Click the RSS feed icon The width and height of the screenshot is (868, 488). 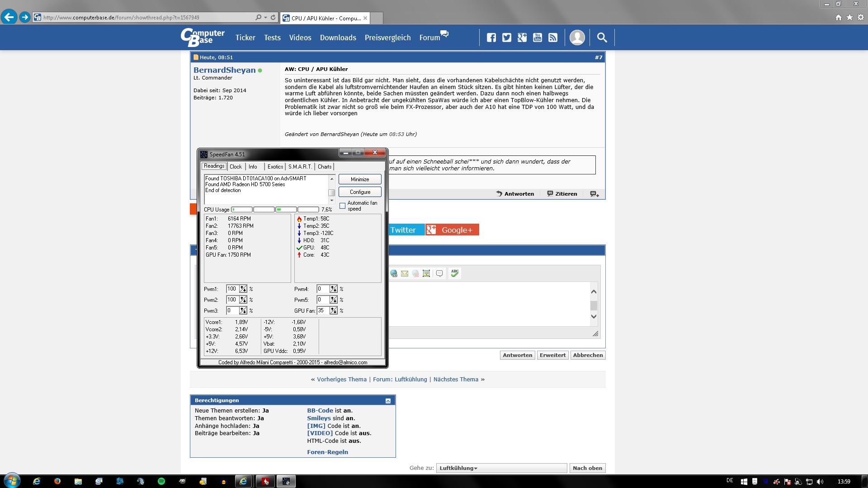(553, 38)
